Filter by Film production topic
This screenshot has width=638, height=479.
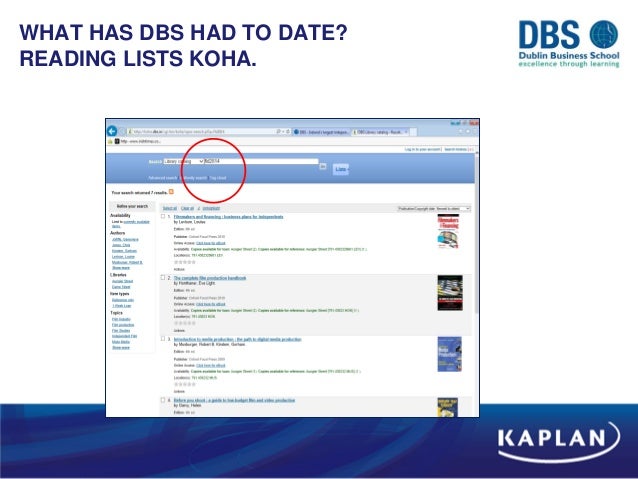123,325
